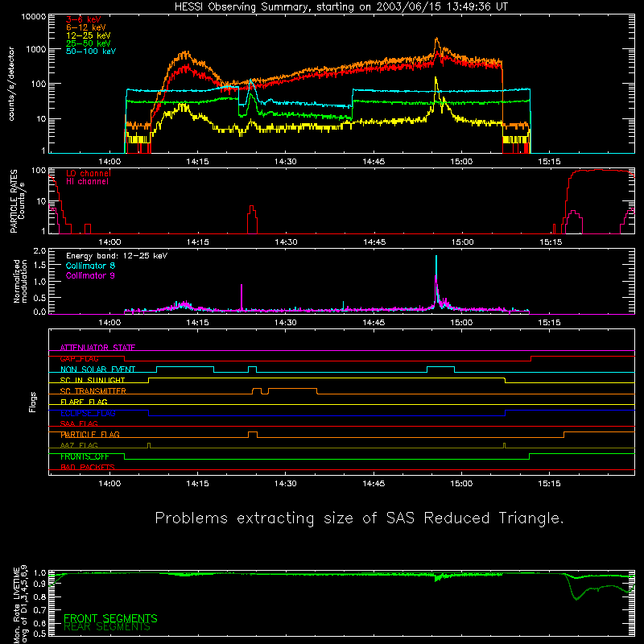Click '15:15' under the Flags plot
This screenshot has width=644, height=644.
[x=549, y=484]
